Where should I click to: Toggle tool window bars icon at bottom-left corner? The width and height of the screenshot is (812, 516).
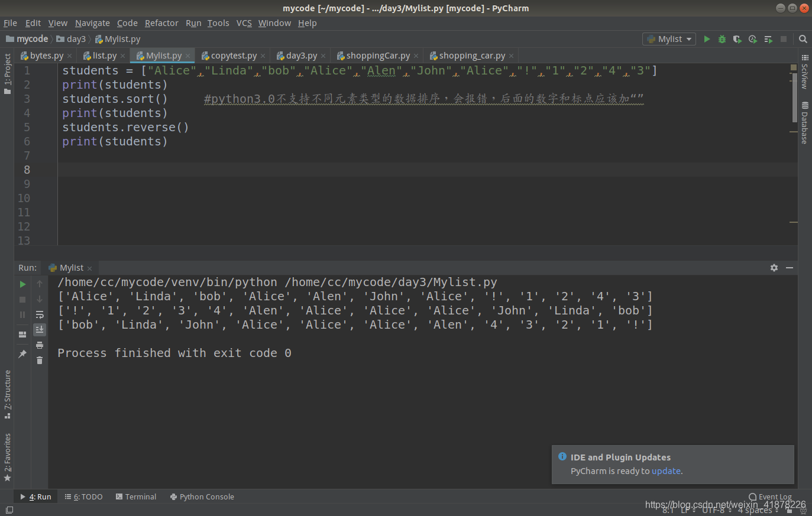click(x=9, y=510)
